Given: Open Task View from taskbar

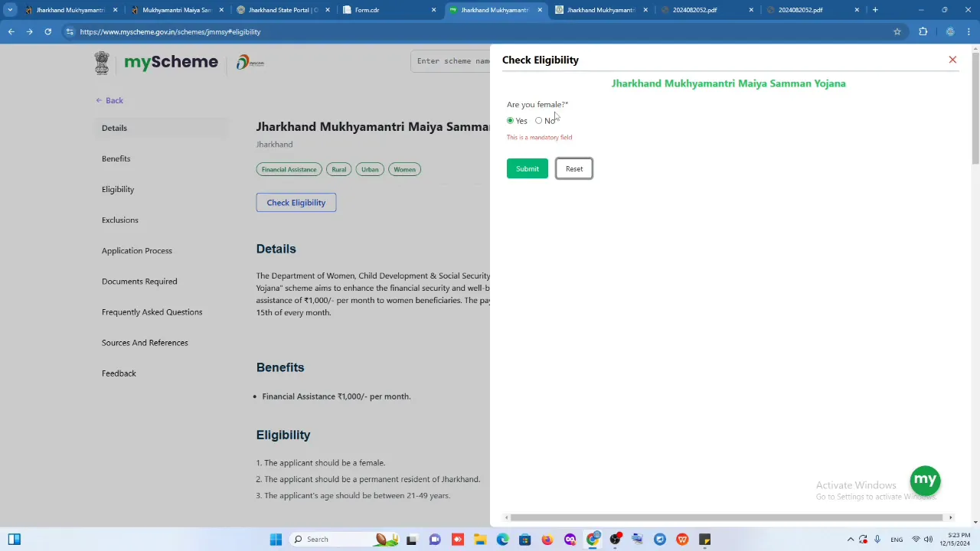Looking at the screenshot, I should pyautogui.click(x=411, y=540).
